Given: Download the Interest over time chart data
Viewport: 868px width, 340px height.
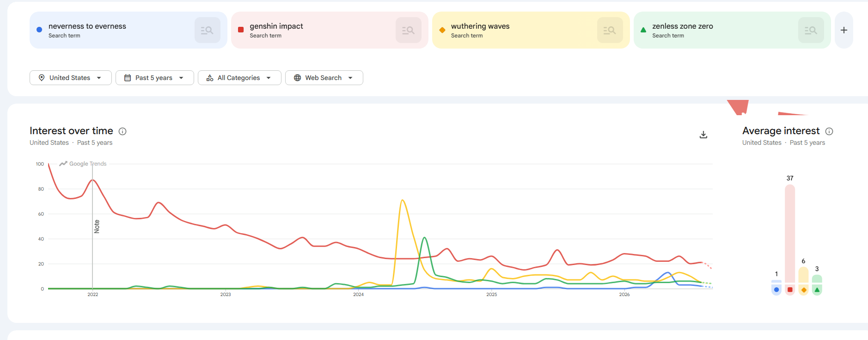Looking at the screenshot, I should 703,135.
